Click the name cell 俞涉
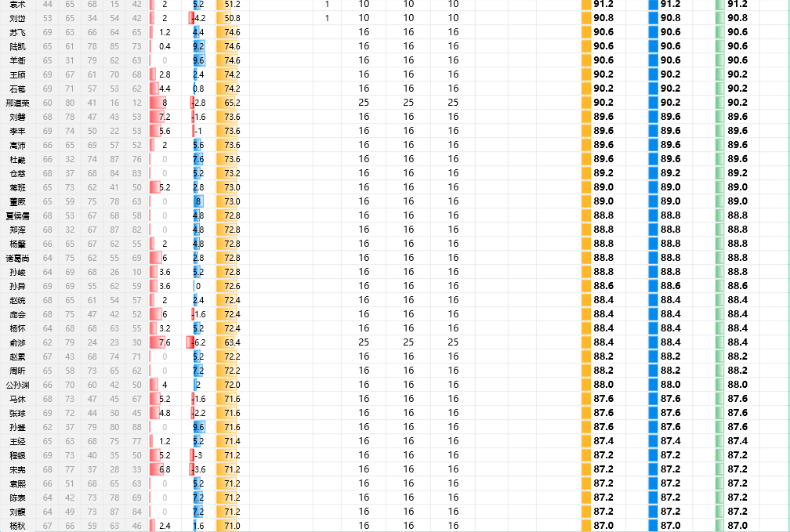This screenshot has height=532, width=790. pos(17,342)
